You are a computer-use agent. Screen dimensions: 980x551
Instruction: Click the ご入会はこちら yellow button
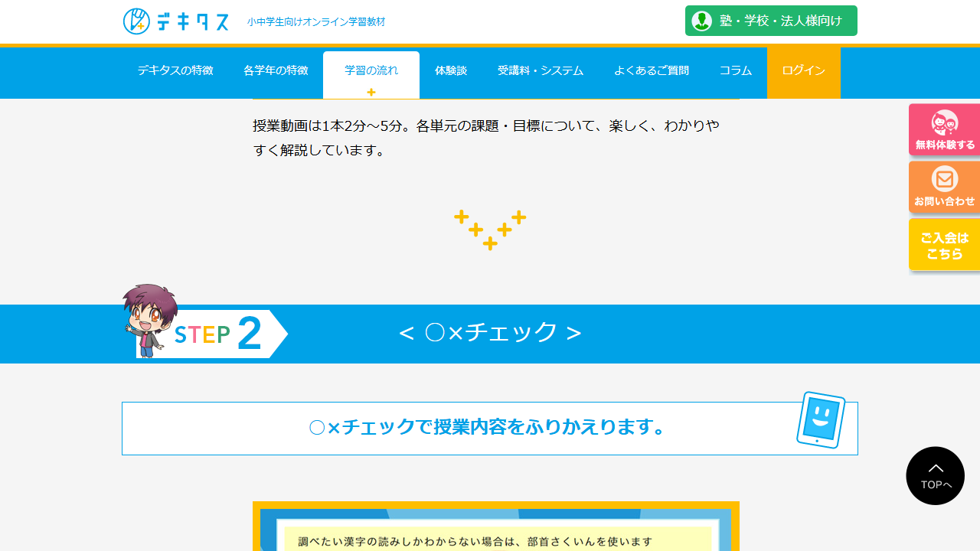pos(945,245)
